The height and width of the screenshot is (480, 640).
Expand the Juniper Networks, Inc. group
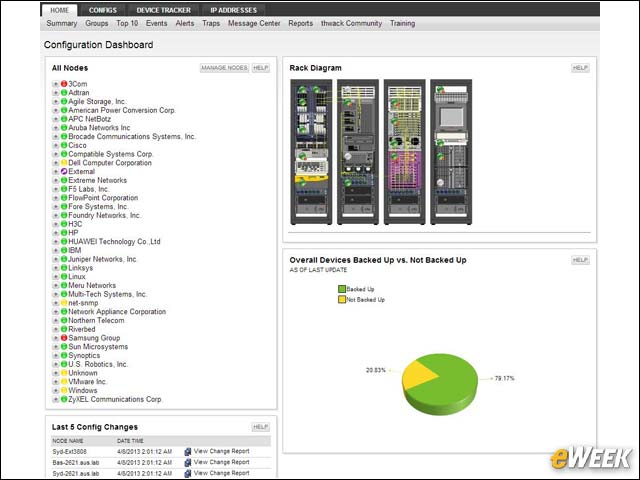coord(56,259)
